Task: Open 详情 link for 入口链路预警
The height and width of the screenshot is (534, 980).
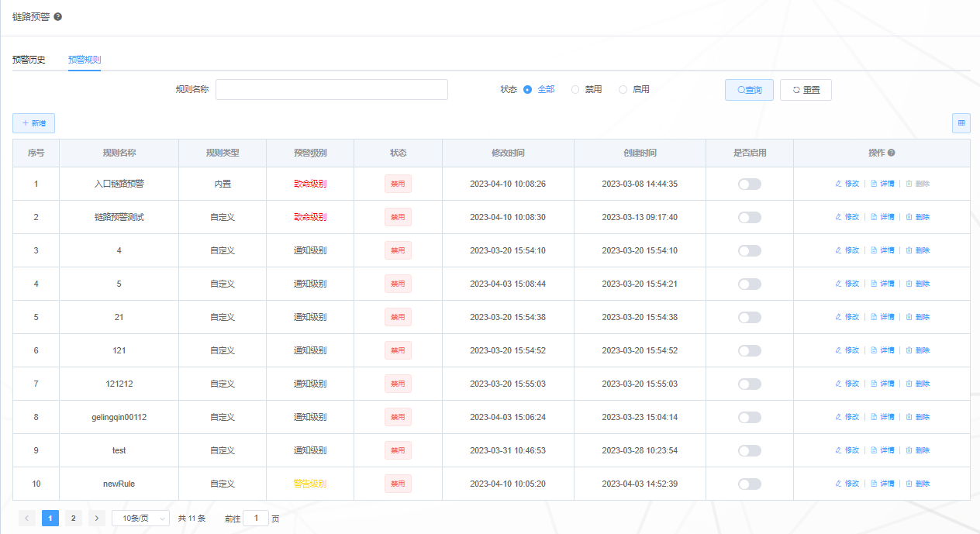Action: 887,184
